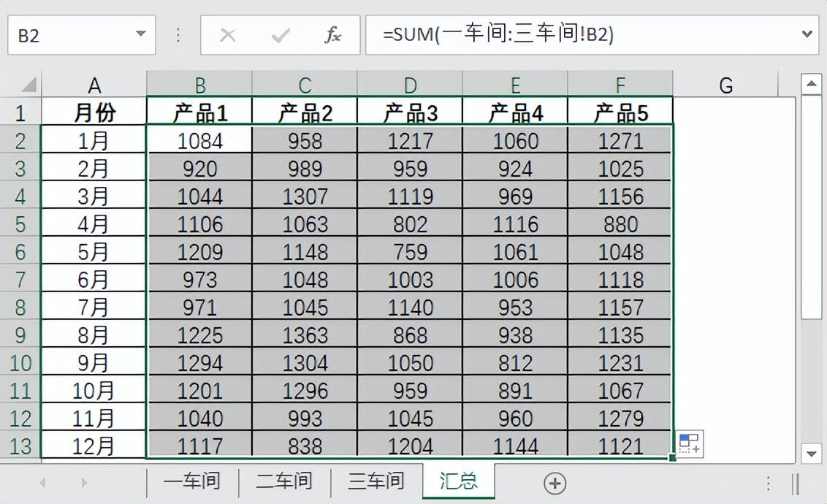Click the vertical scrollbar down arrow
Viewport: 827px width, 504px height.
pos(811,453)
